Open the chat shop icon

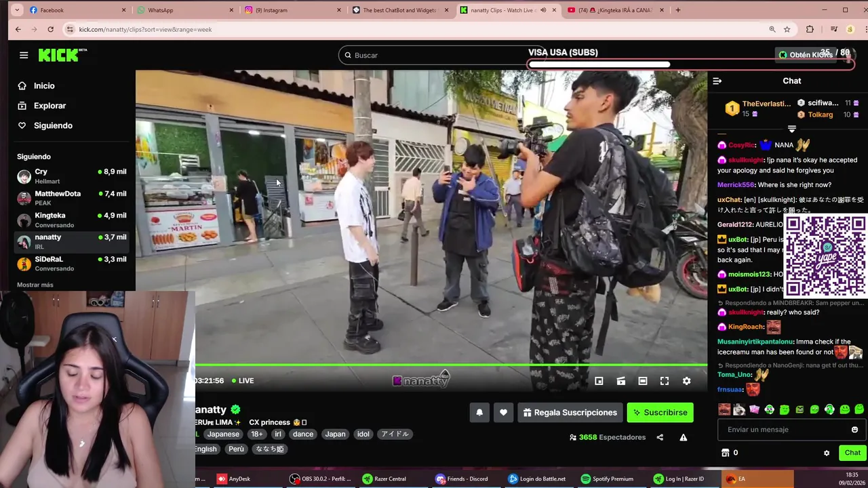[725, 453]
